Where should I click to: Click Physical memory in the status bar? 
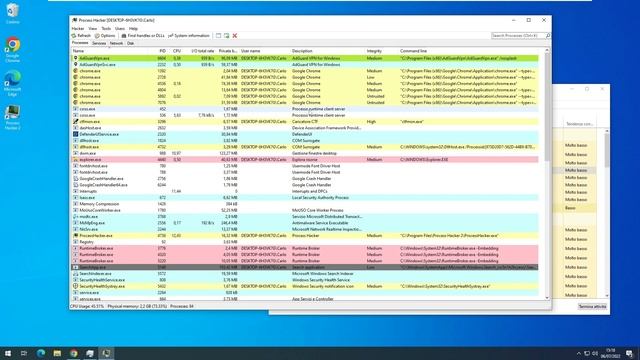tap(137, 306)
